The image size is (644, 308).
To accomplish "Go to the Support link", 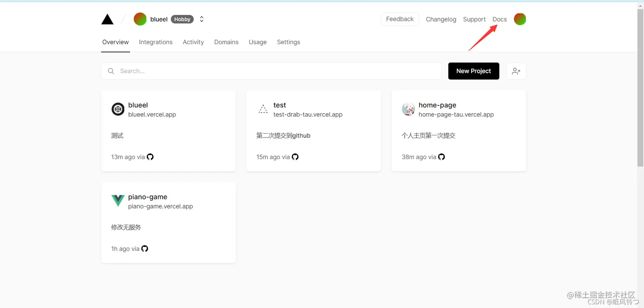I will [x=474, y=20].
